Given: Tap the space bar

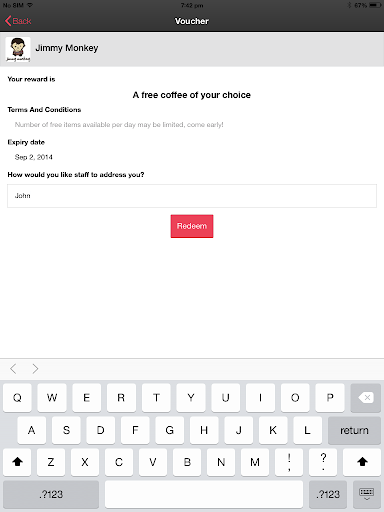Looking at the screenshot, I should click(204, 494).
